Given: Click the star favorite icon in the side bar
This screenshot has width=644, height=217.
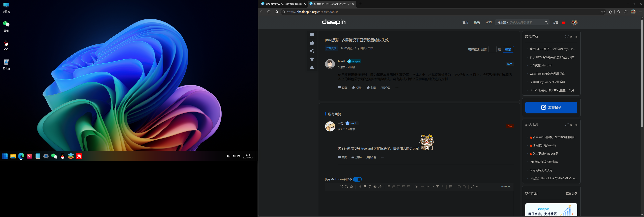Looking at the screenshot, I should coord(312,59).
